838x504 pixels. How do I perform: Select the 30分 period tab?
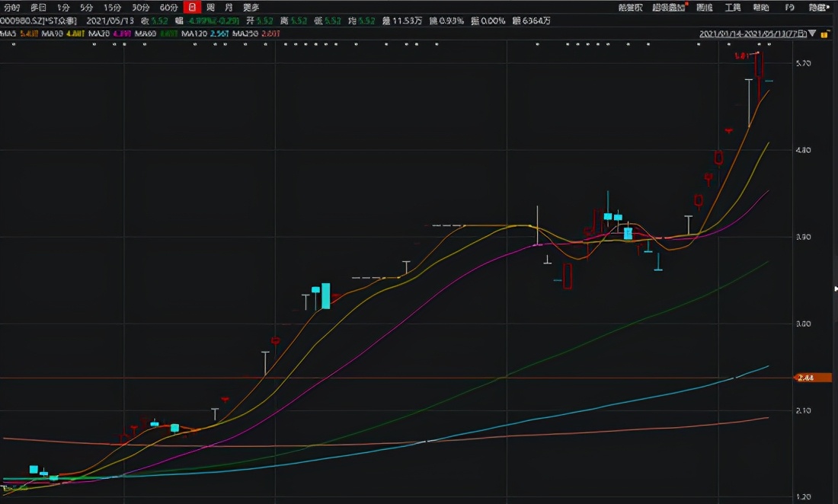point(140,7)
